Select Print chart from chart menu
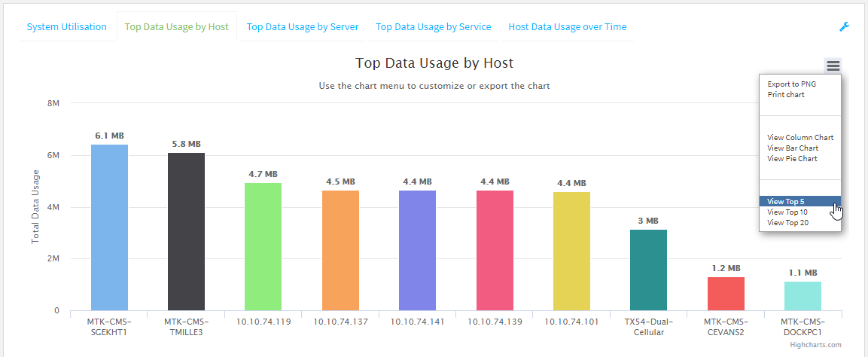 point(786,95)
